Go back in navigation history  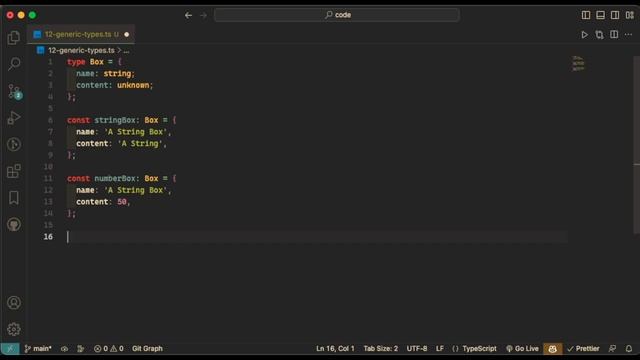point(188,15)
